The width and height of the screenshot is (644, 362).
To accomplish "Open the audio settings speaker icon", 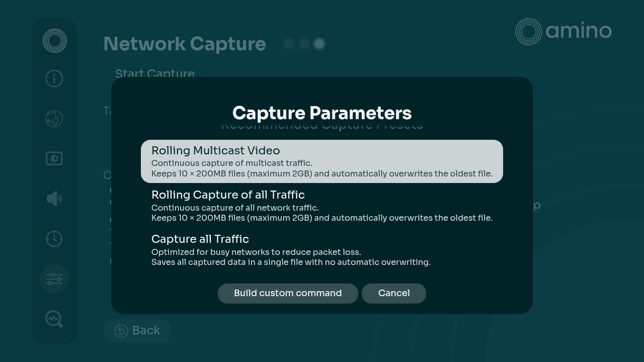I will tap(54, 198).
